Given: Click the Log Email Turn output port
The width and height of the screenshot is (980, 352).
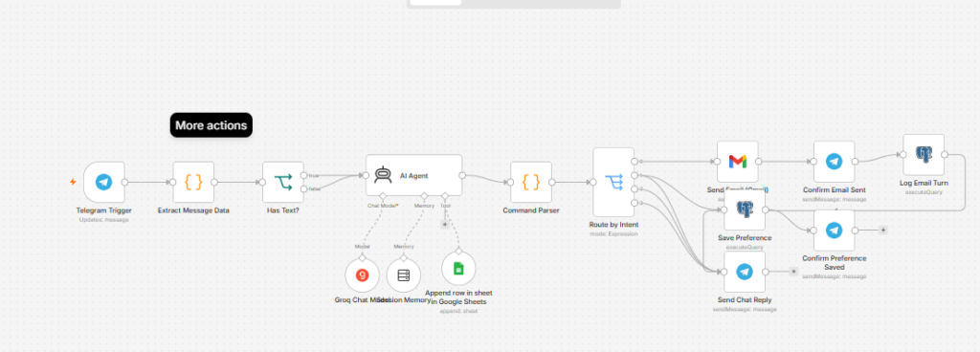Looking at the screenshot, I should pos(945,155).
